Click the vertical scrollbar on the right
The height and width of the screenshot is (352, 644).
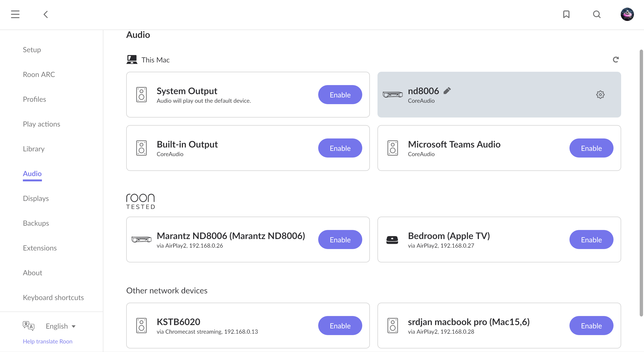tap(641, 183)
